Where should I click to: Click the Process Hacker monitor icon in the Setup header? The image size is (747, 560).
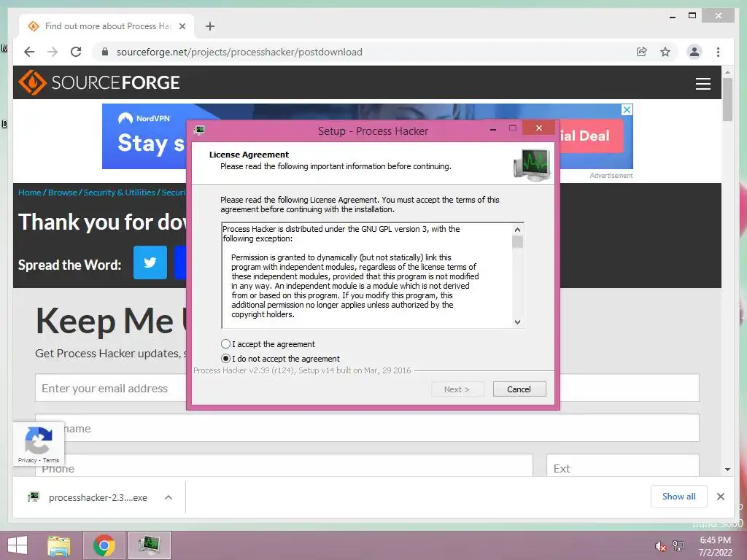click(x=532, y=164)
